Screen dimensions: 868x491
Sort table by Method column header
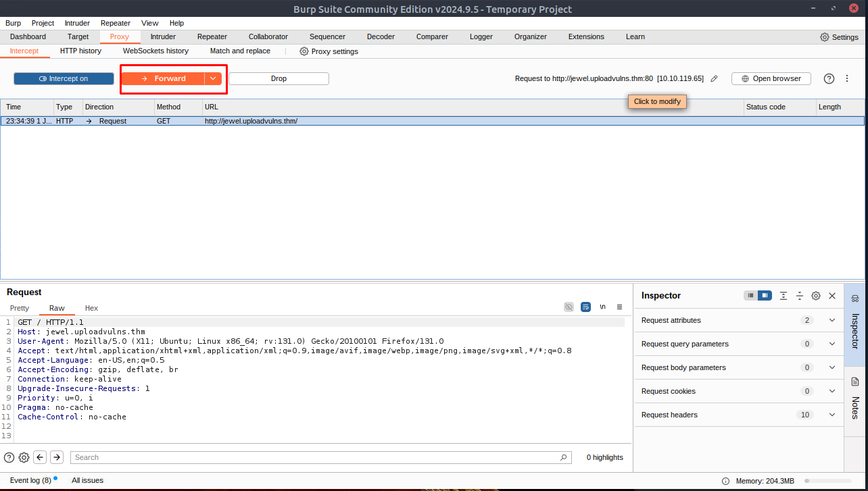coord(178,107)
